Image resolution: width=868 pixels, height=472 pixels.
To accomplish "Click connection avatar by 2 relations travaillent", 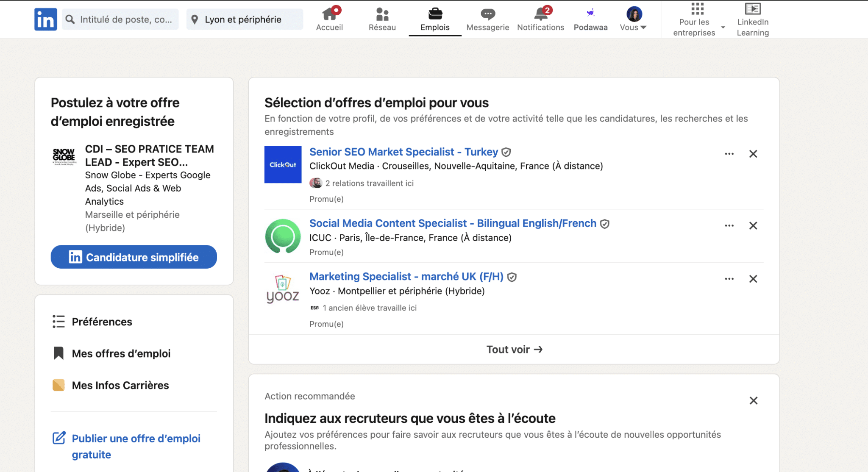I will pyautogui.click(x=316, y=183).
